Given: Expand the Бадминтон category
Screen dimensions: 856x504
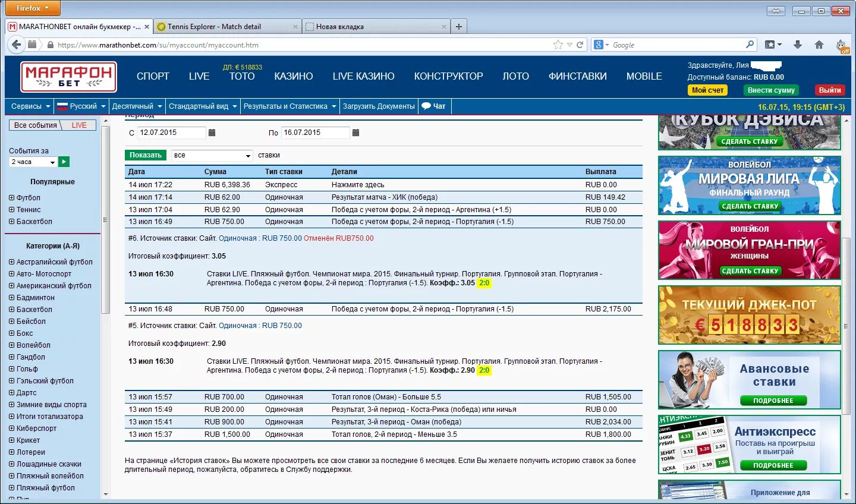Looking at the screenshot, I should pos(11,298).
